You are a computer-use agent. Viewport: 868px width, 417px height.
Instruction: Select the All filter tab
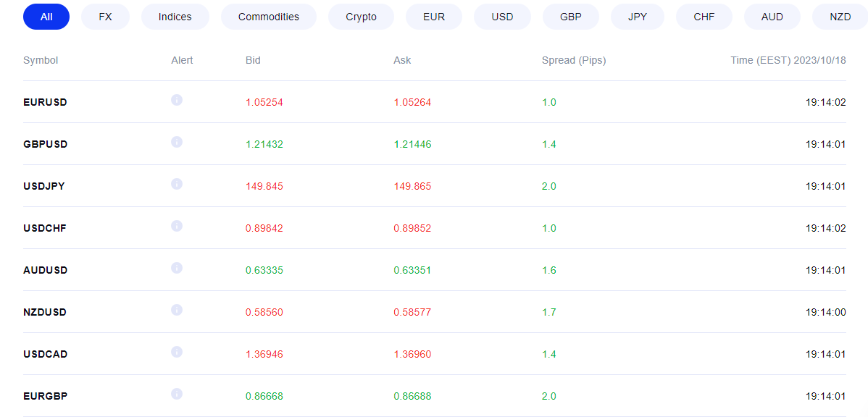(x=46, y=17)
